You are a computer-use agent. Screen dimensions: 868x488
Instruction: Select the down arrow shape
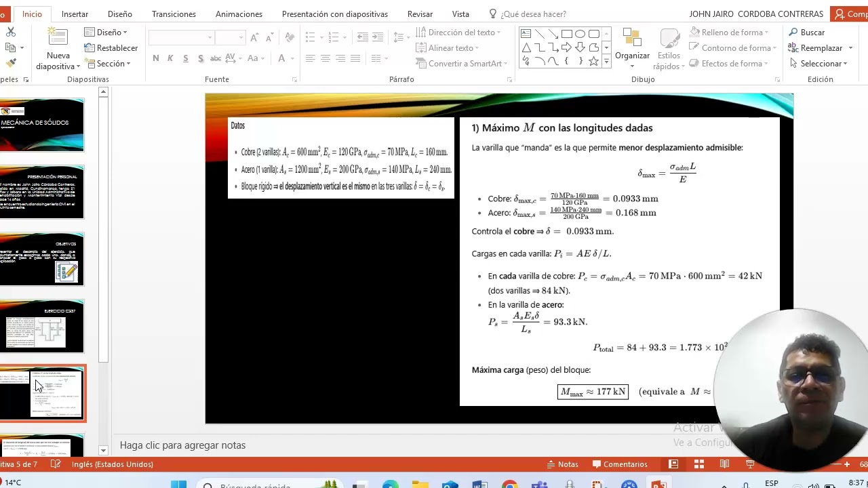pyautogui.click(x=580, y=47)
